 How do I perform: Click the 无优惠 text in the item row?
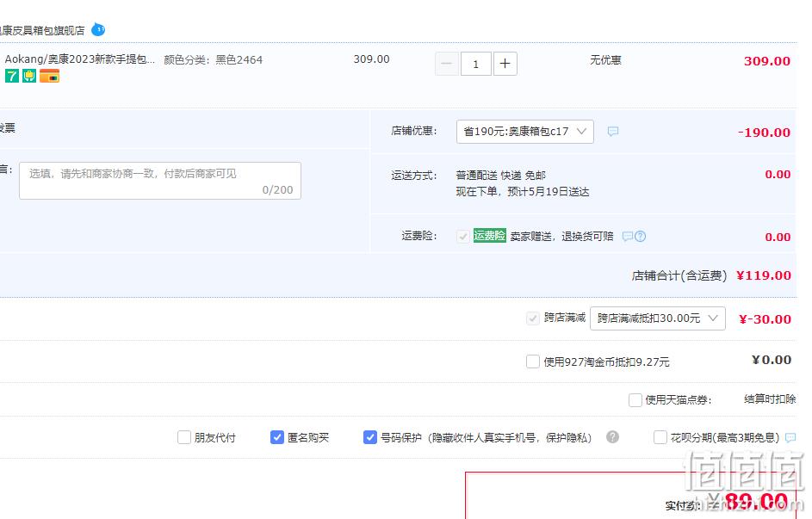[x=605, y=60]
